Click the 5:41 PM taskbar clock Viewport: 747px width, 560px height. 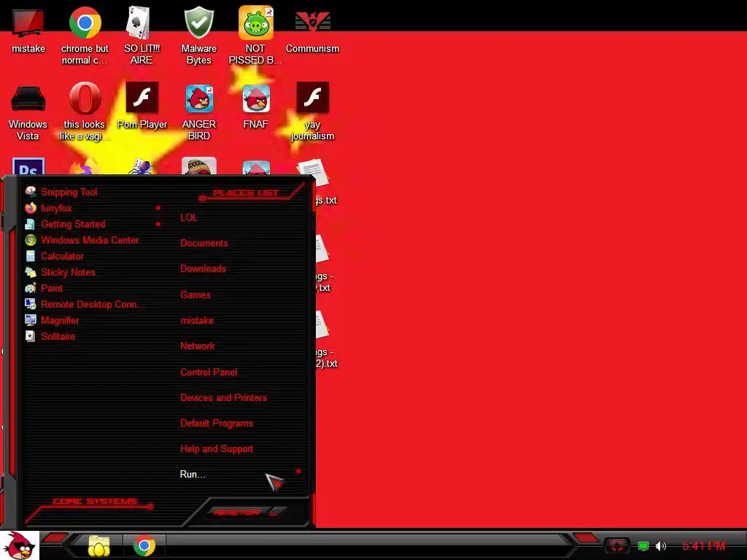point(704,545)
